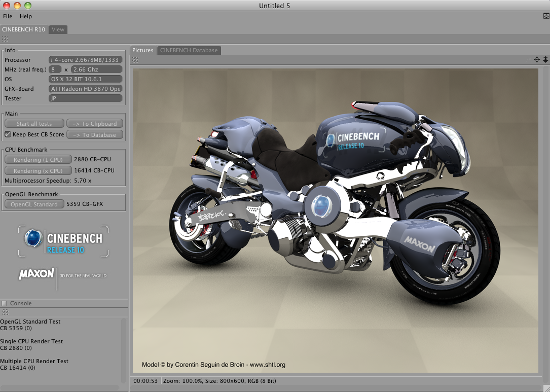550x392 pixels.
Task: Click the grip handle under Pictures tab
Action: click(x=135, y=60)
